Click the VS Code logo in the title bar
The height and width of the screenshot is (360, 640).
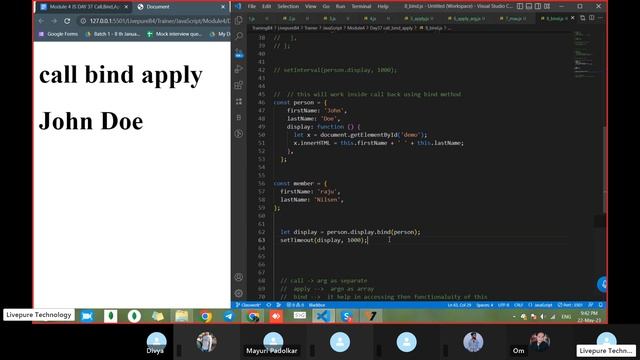pyautogui.click(x=238, y=6)
